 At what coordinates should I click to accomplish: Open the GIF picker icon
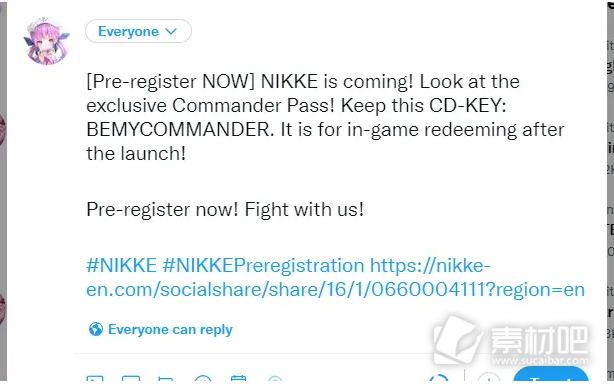click(131, 379)
